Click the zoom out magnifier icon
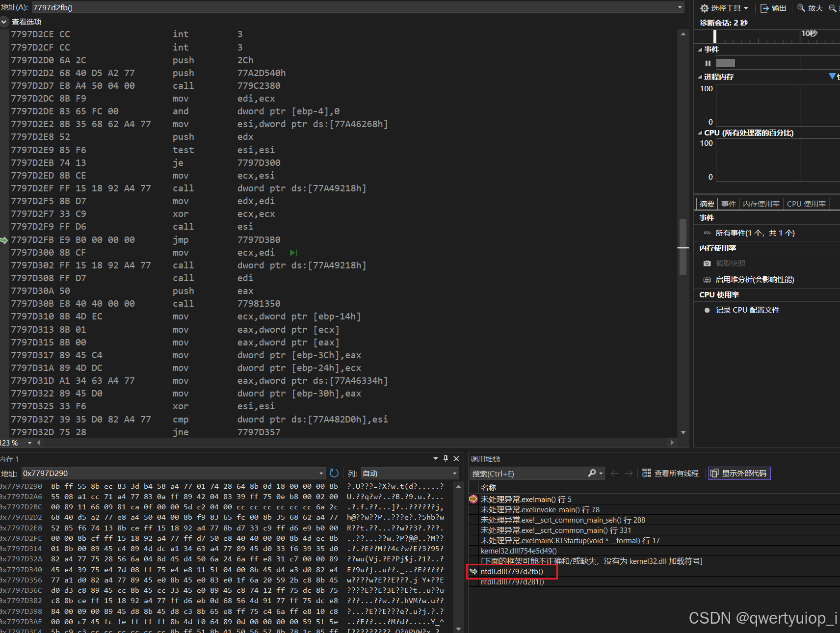 click(x=833, y=8)
